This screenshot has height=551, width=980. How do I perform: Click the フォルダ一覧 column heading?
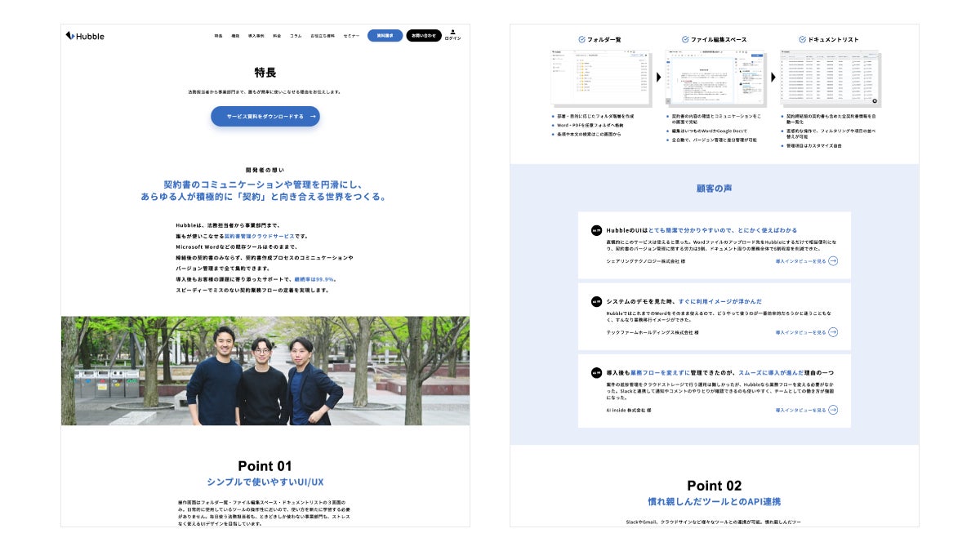tap(601, 39)
